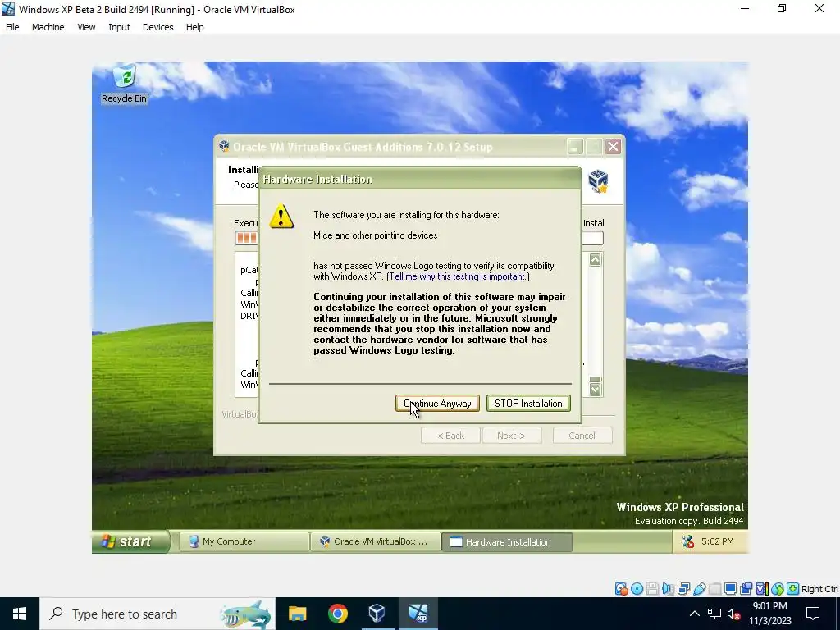Click the host network tray icon

coord(714,614)
